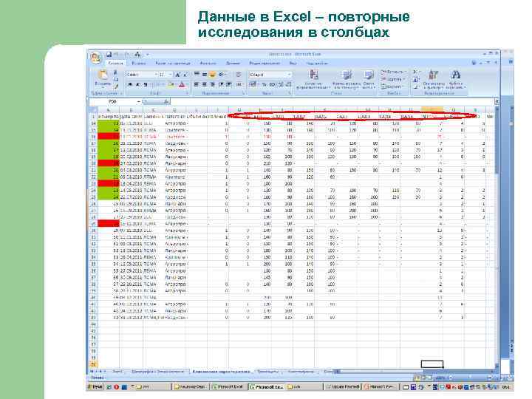Click the Fill Color paint bucket
Viewport: 532px width, 399px height.
(x=171, y=84)
